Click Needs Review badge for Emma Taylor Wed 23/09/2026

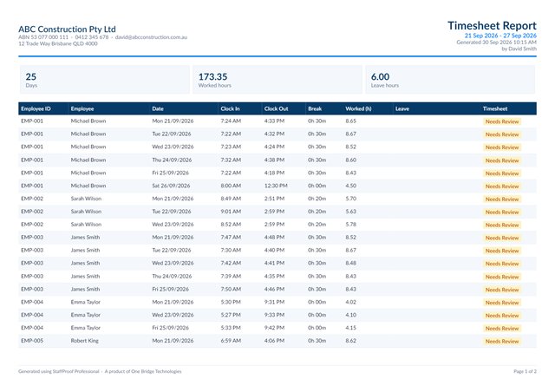[502, 316]
